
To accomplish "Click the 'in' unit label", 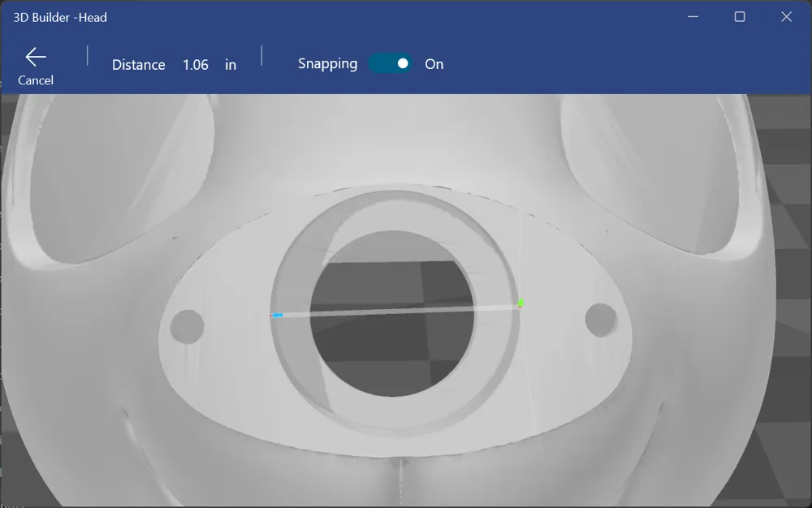I will click(x=231, y=65).
